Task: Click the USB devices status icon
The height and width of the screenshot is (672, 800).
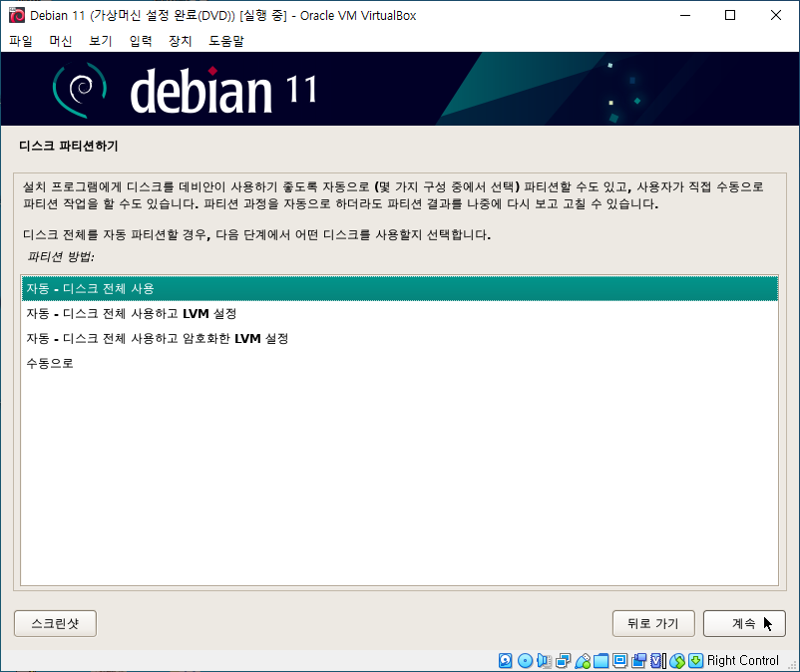Action: point(583,661)
